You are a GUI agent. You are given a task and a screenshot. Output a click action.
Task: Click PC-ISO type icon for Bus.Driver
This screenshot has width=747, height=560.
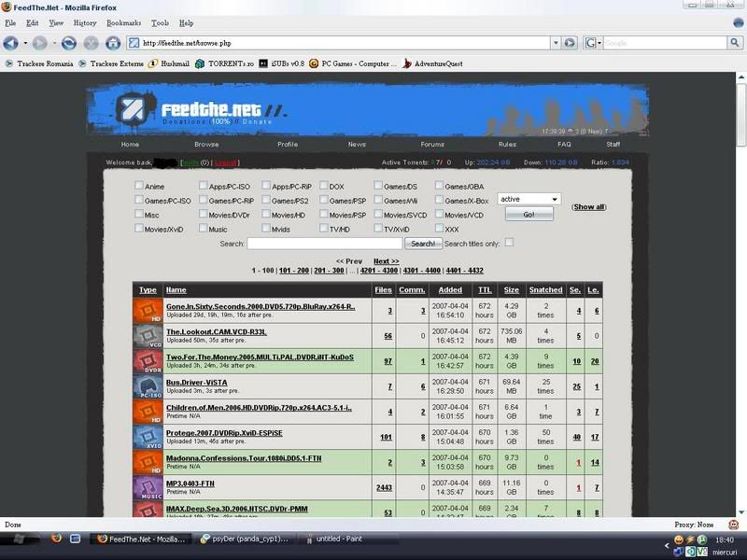tap(148, 386)
